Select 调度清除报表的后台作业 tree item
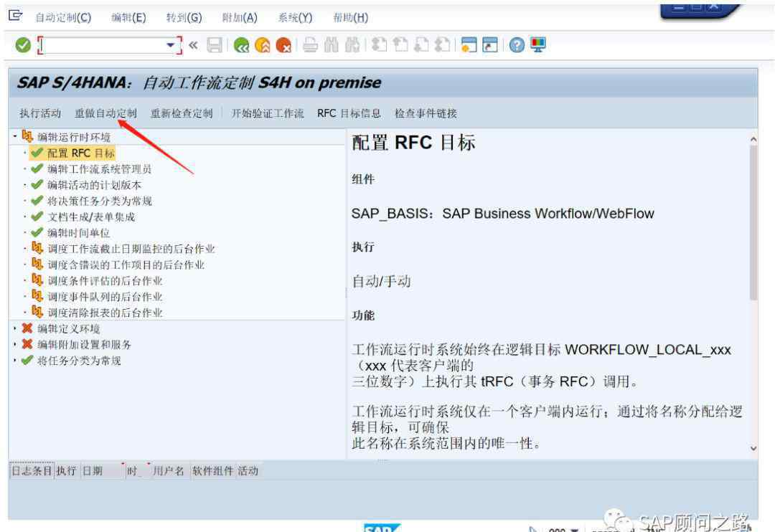775x532 pixels. (105, 312)
